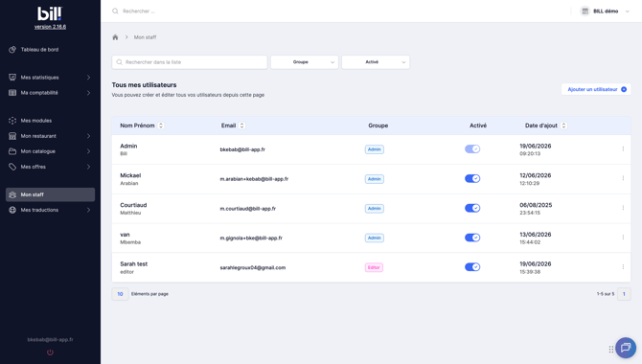The height and width of the screenshot is (364, 642).
Task: Go to page 1 pagination button
Action: (x=624, y=294)
